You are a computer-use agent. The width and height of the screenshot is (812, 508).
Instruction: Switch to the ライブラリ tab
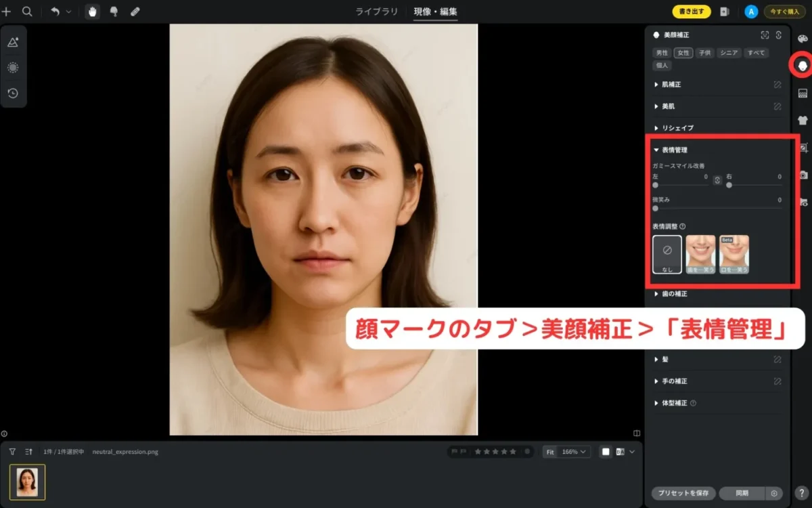pos(377,12)
